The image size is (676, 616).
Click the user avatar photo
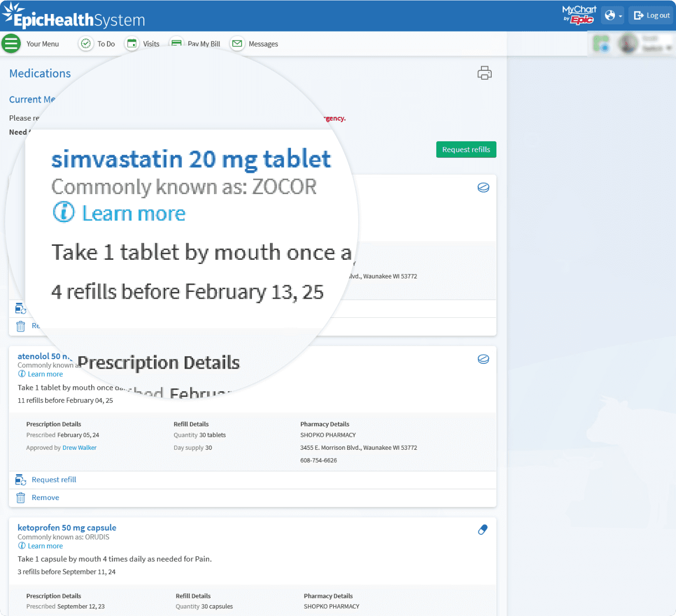click(628, 43)
